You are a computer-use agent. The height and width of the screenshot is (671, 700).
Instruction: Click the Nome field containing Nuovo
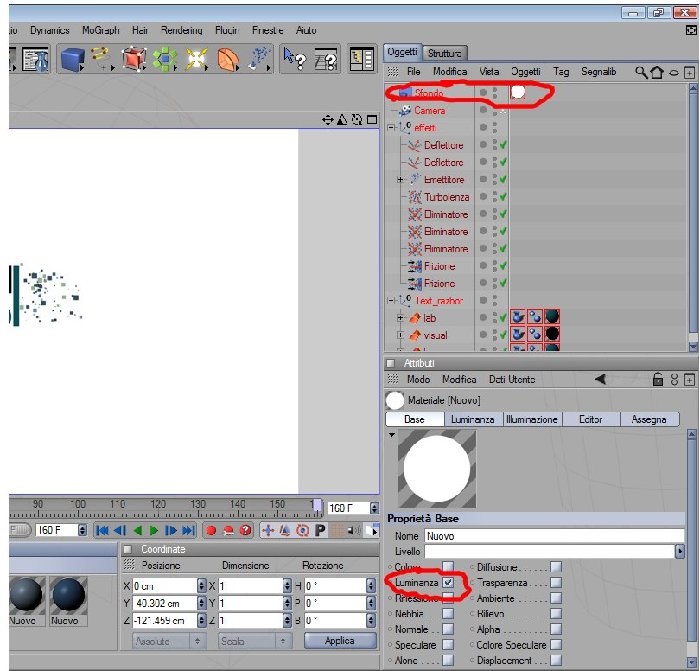tap(554, 536)
